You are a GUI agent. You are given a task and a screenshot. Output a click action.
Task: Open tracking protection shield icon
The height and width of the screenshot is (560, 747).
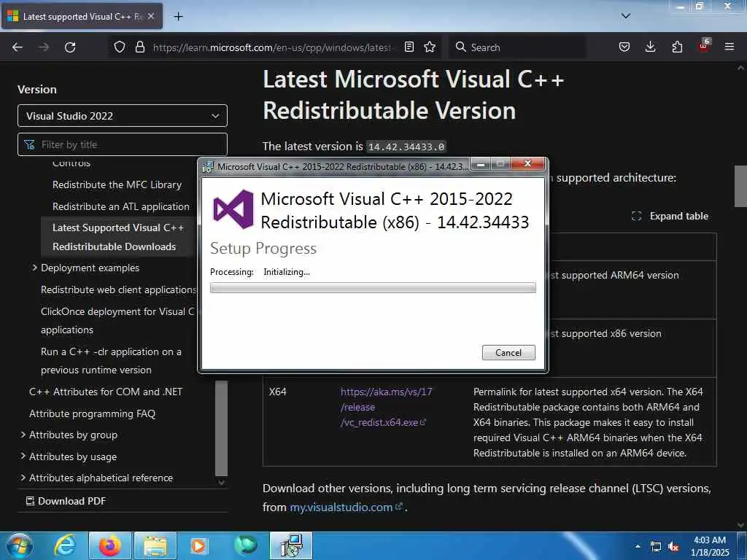[x=120, y=47]
